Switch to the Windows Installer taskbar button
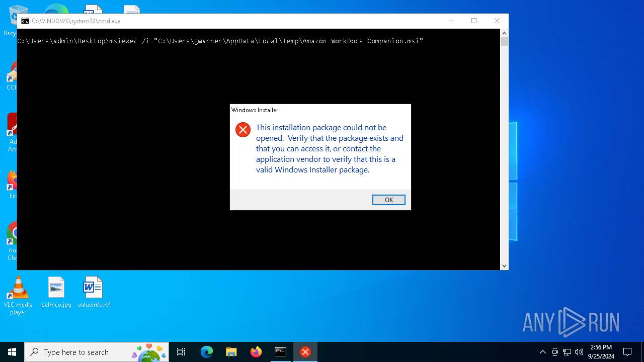The width and height of the screenshot is (644, 362). click(x=305, y=352)
